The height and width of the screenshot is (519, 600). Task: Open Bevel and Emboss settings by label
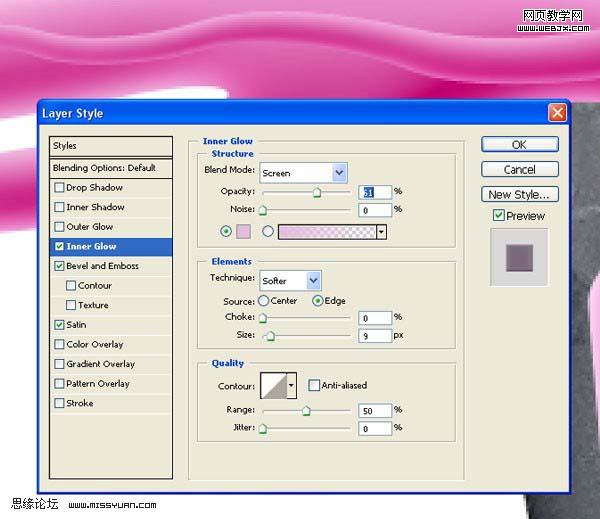point(102,266)
